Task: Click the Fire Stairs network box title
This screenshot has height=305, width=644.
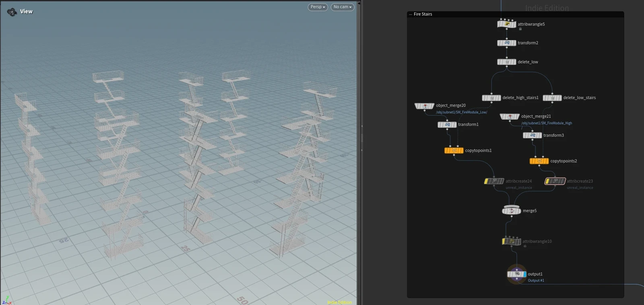Action: click(423, 14)
